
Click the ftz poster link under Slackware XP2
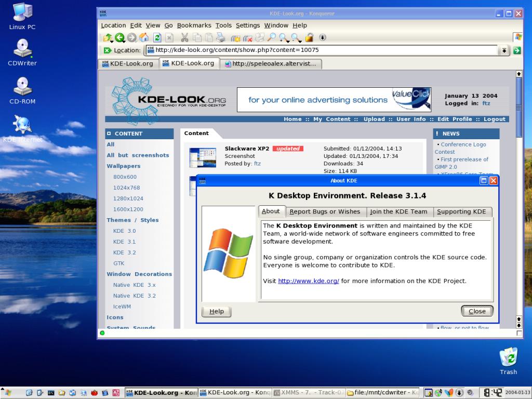tap(257, 164)
